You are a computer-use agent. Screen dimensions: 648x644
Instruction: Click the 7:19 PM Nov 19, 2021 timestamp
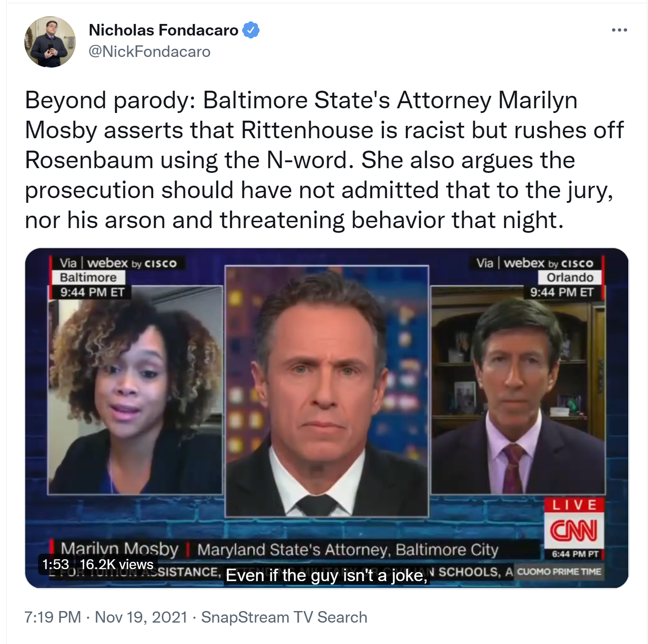coord(106,617)
